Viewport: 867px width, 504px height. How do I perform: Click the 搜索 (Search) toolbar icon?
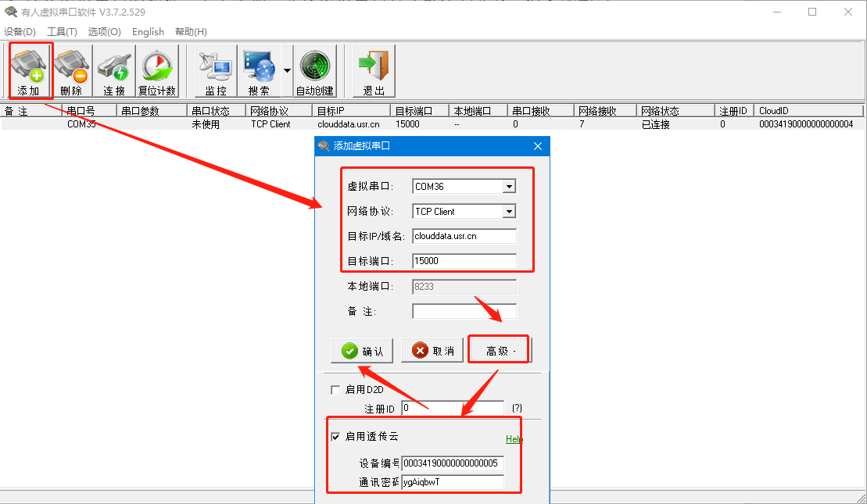coord(259,70)
